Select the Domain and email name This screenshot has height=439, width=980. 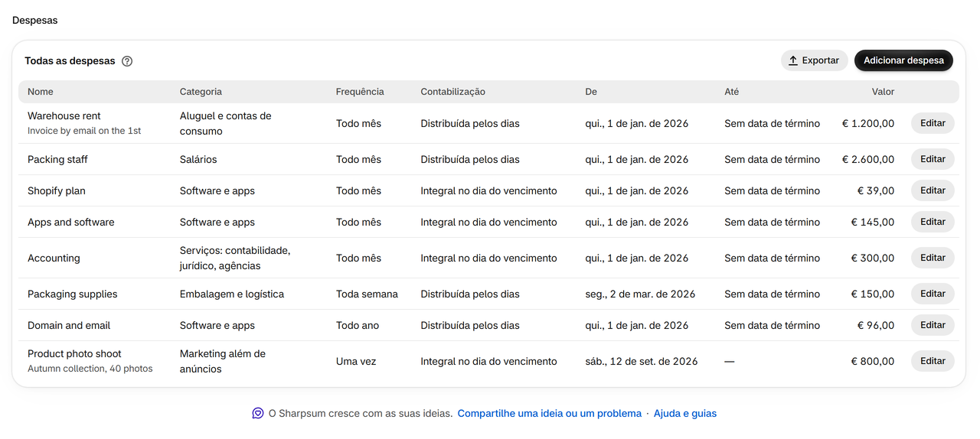(69, 325)
